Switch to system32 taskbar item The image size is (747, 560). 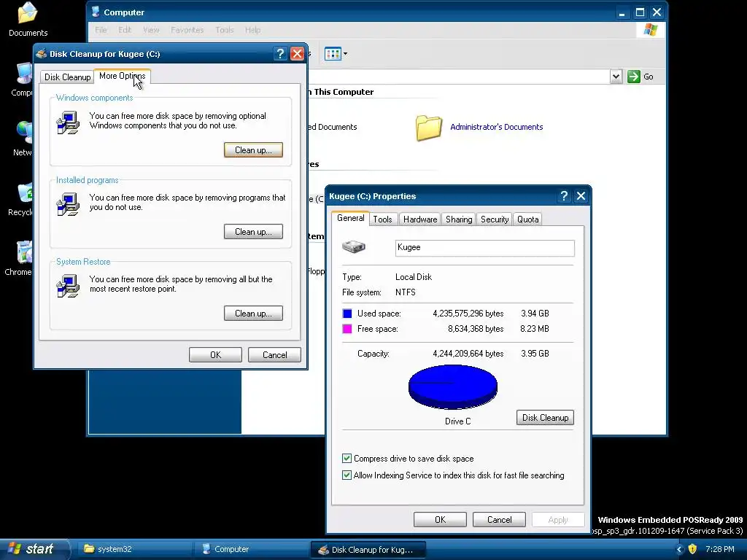click(133, 549)
